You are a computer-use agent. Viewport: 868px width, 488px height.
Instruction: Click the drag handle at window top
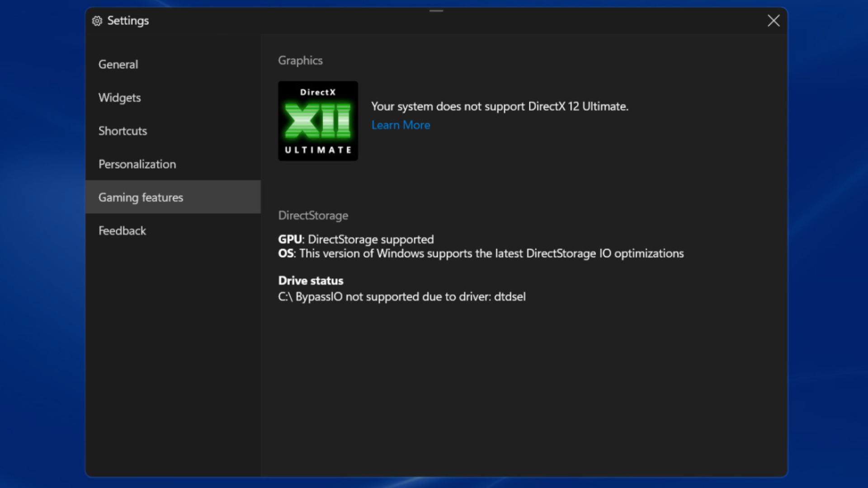436,11
